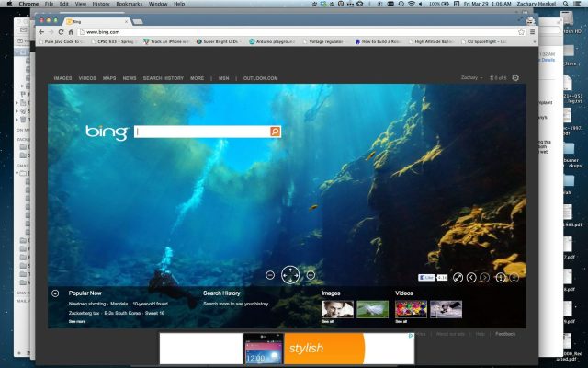Click the four-arrow pan control on image
588x368 pixels.
[290, 275]
